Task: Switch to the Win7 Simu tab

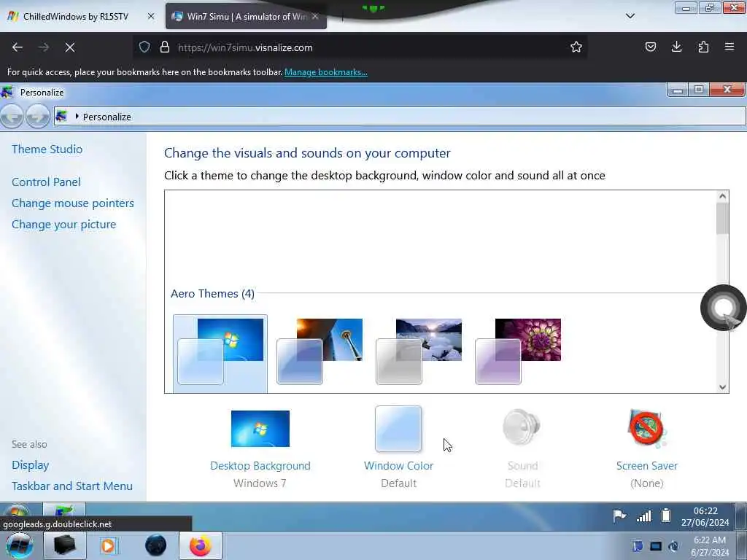Action: pos(246,16)
